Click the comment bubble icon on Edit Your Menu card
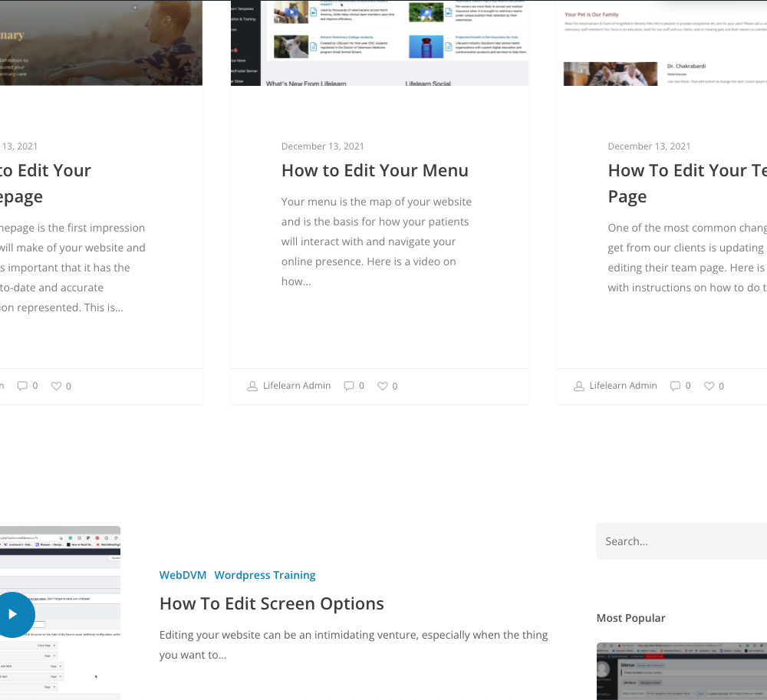Image resolution: width=767 pixels, height=700 pixels. (349, 386)
